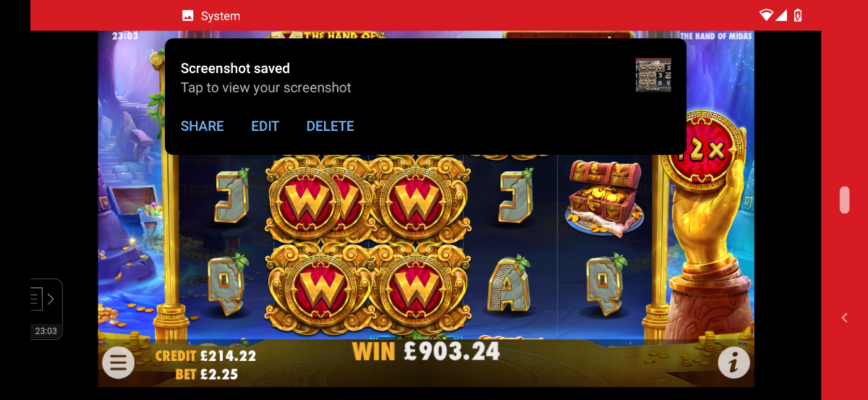Edit the saved screenshot
The height and width of the screenshot is (400, 868).
point(265,126)
